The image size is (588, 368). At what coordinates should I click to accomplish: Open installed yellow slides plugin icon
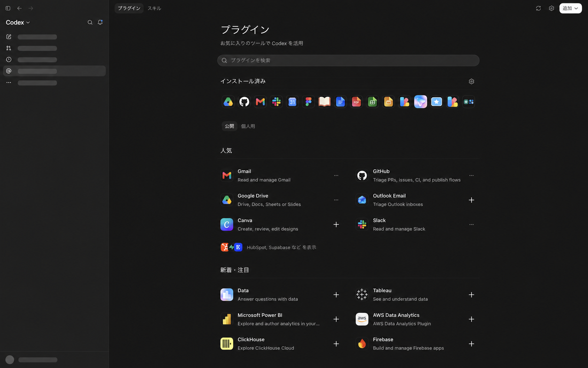click(x=389, y=102)
